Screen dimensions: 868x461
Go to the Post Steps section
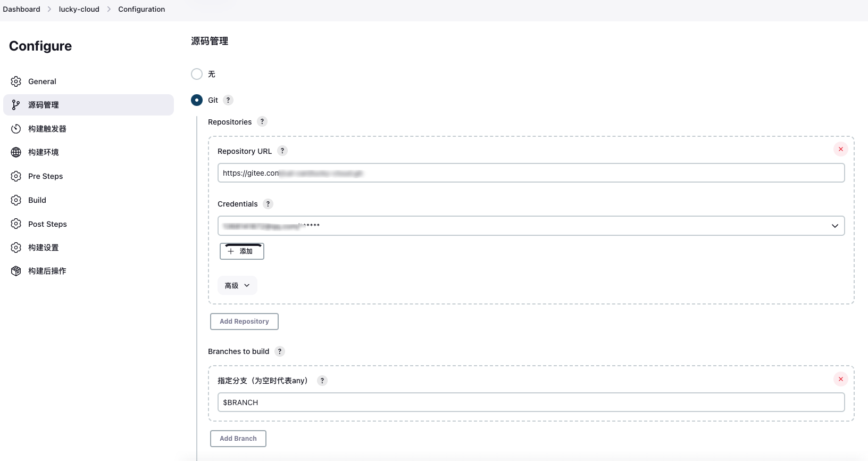(x=88, y=224)
